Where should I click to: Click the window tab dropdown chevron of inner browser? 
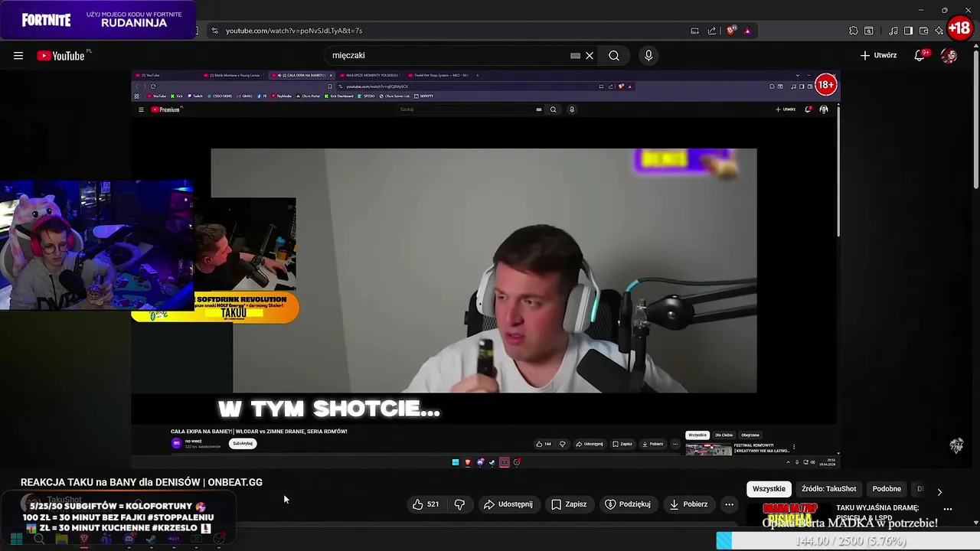tap(797, 75)
